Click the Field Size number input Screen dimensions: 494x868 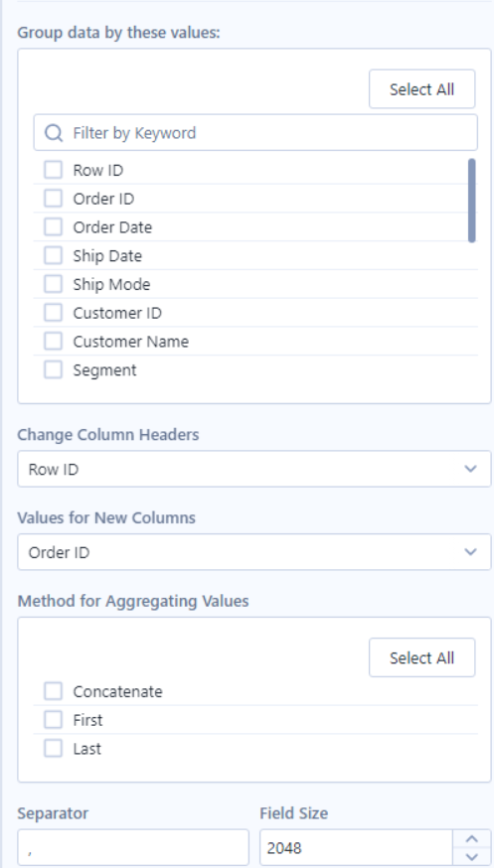click(x=356, y=847)
